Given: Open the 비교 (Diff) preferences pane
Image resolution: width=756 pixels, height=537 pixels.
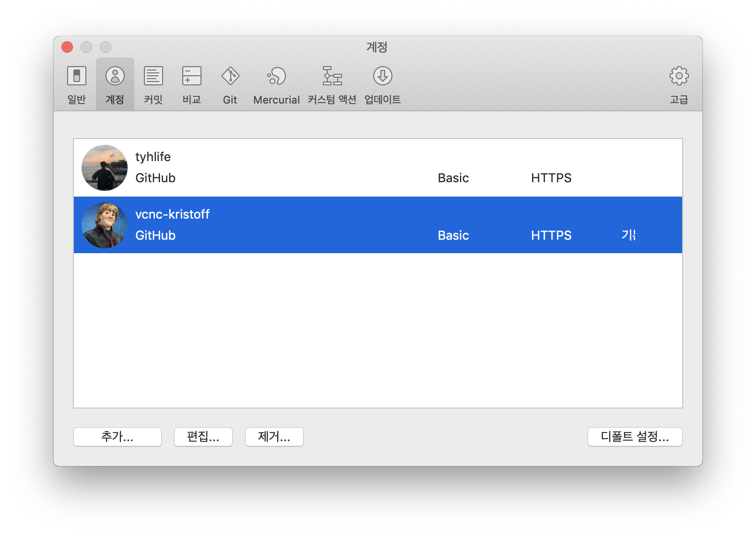Looking at the screenshot, I should point(192,85).
